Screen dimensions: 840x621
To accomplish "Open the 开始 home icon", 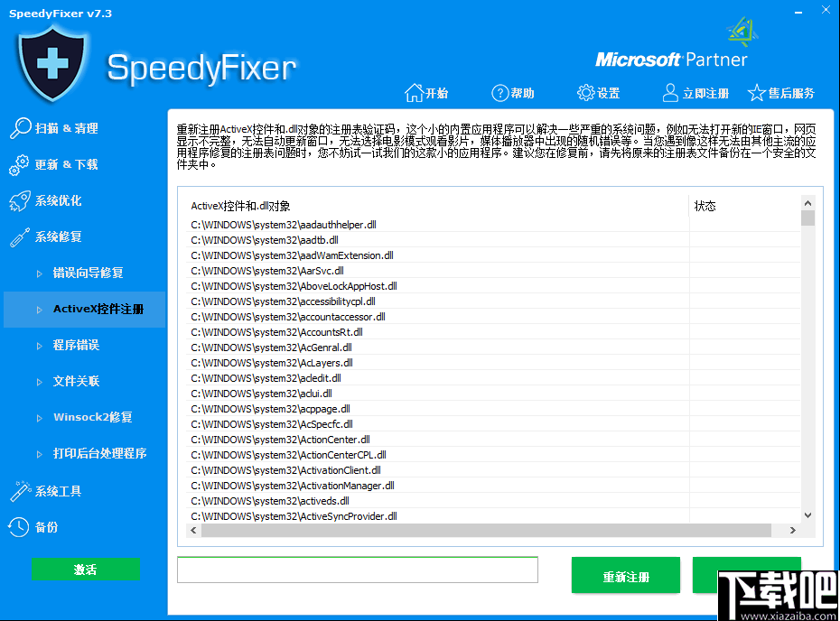I will coord(415,91).
